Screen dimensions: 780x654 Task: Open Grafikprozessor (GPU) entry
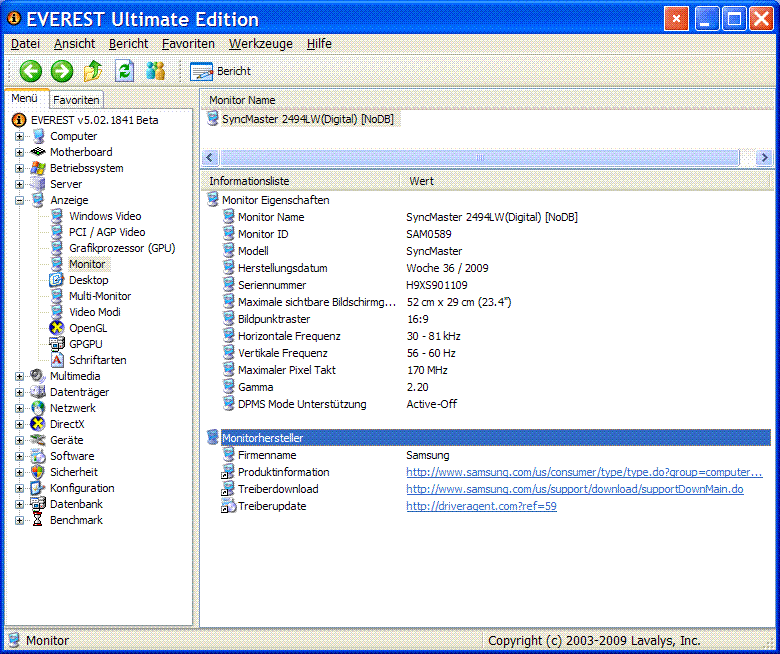tap(122, 248)
